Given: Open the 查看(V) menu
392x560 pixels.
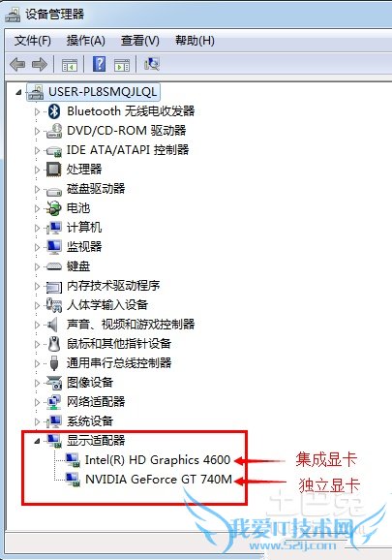Looking at the screenshot, I should tap(139, 41).
